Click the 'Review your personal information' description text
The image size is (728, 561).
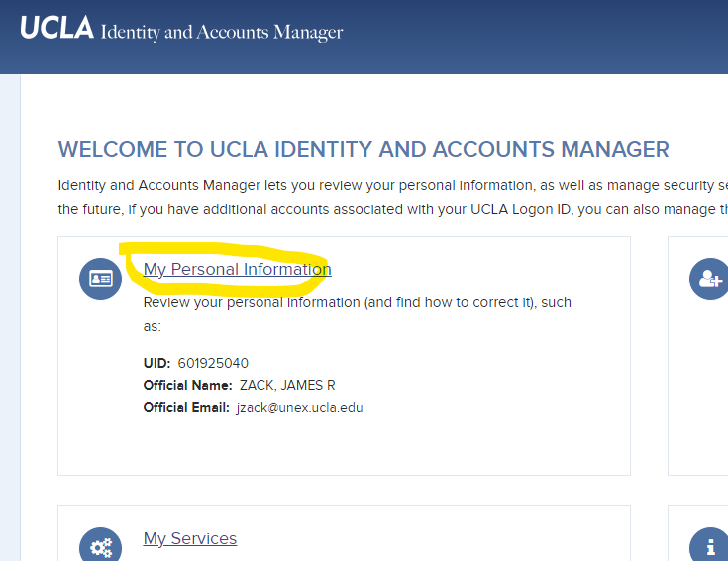tap(357, 314)
